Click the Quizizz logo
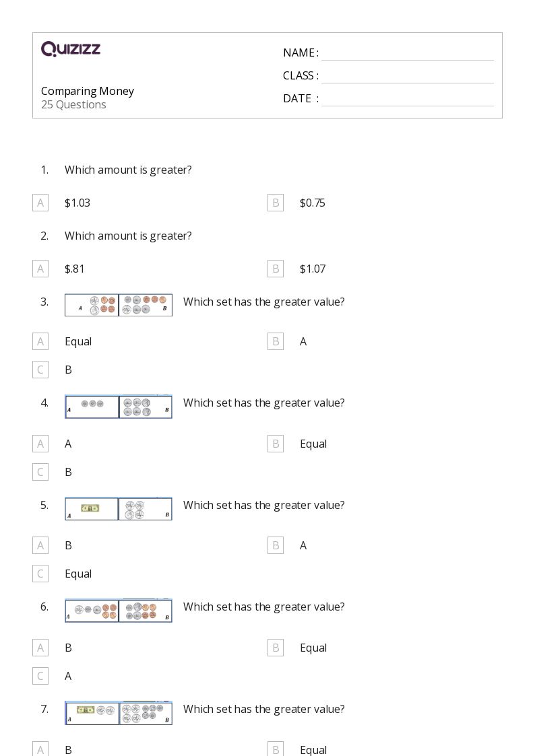 point(71,49)
